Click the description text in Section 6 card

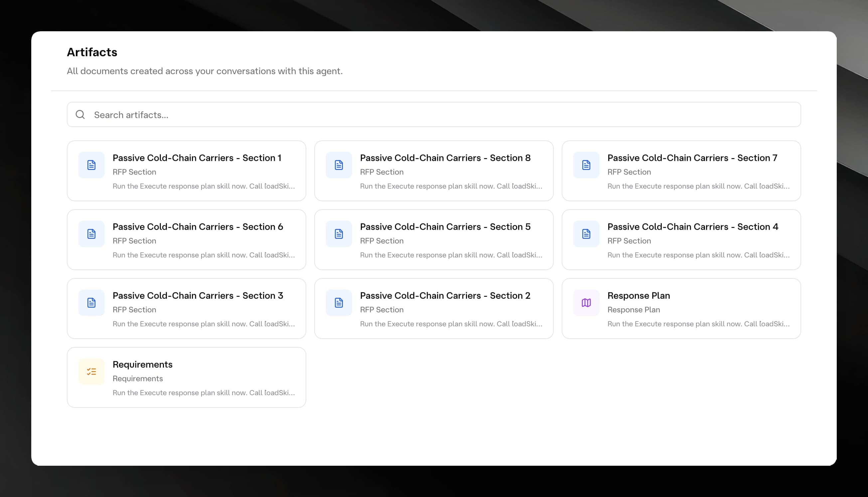pyautogui.click(x=204, y=255)
